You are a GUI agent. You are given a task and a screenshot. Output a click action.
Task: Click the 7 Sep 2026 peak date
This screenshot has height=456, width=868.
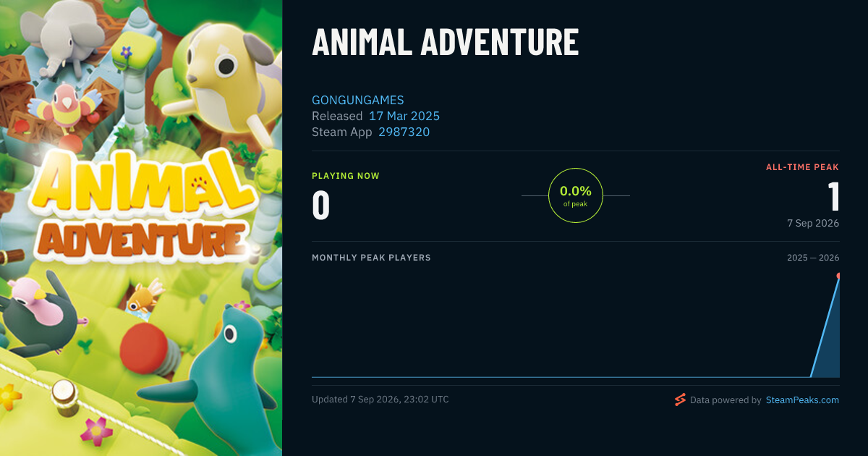tap(813, 223)
